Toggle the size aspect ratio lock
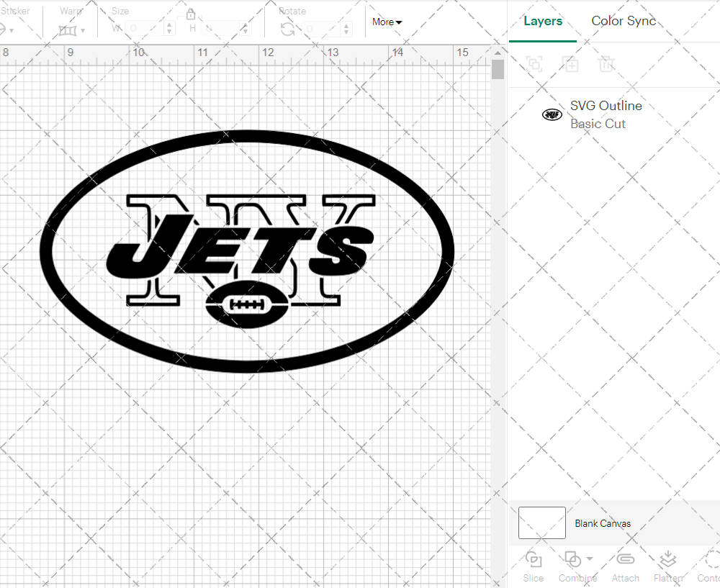 click(x=191, y=14)
